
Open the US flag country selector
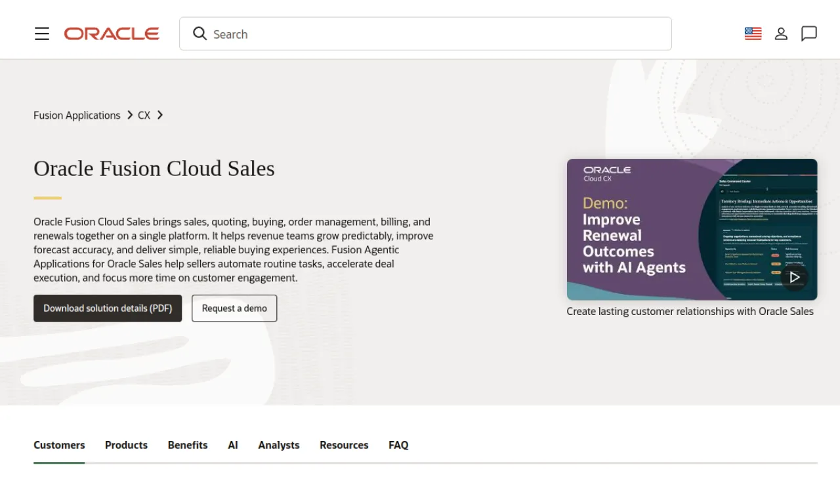[x=753, y=33]
